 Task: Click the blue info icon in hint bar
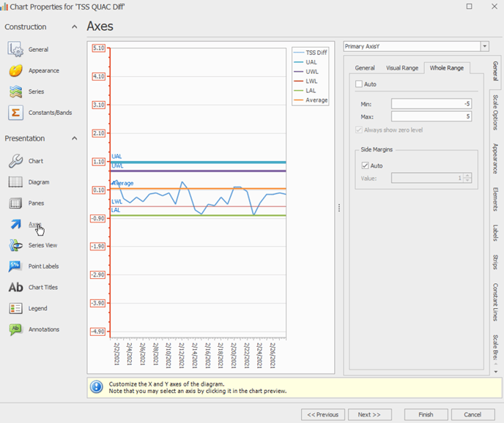(x=97, y=387)
